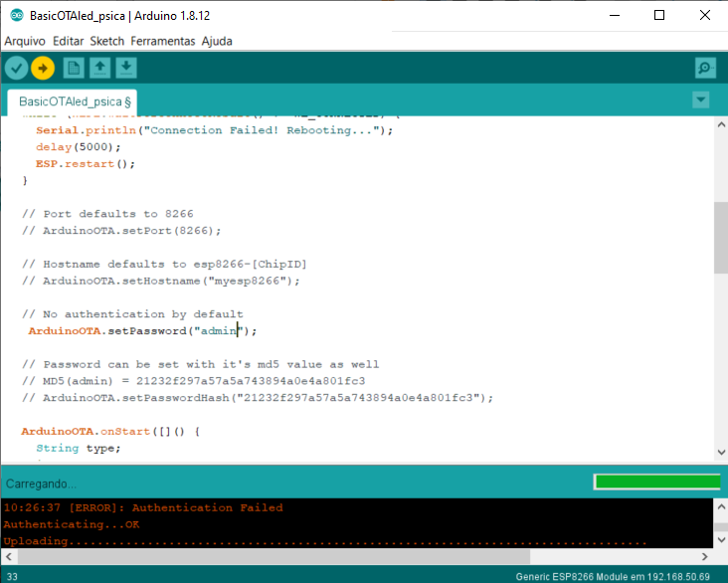Open the Editar menu
The width and height of the screenshot is (728, 583).
tap(68, 41)
